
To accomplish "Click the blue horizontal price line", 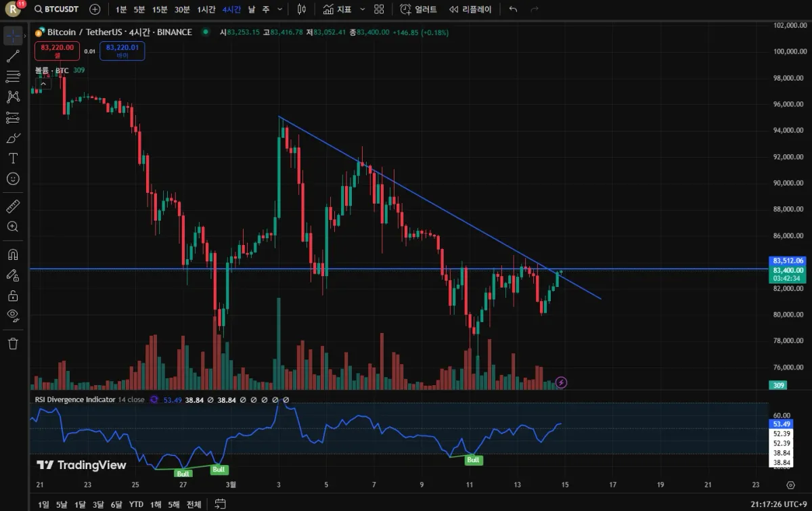I will (399, 269).
